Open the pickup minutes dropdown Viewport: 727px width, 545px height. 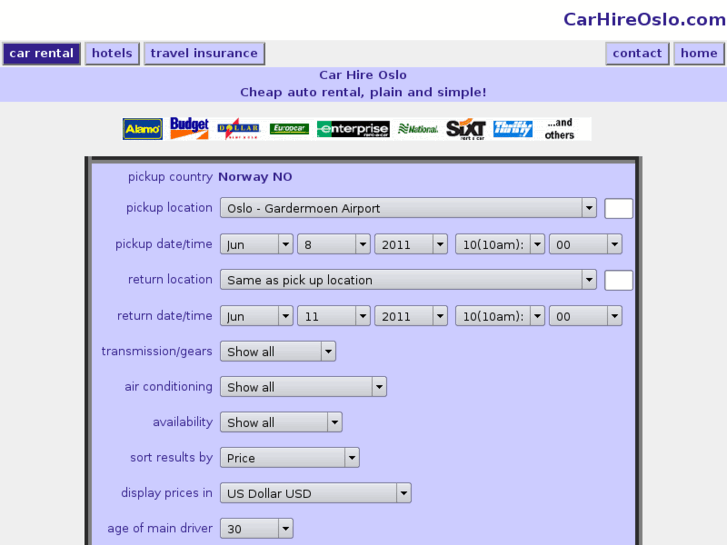(586, 244)
